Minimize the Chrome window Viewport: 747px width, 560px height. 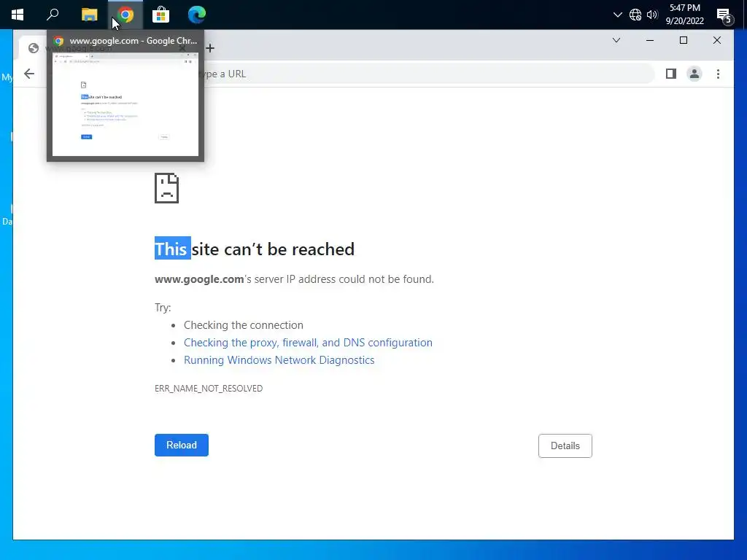click(x=650, y=41)
